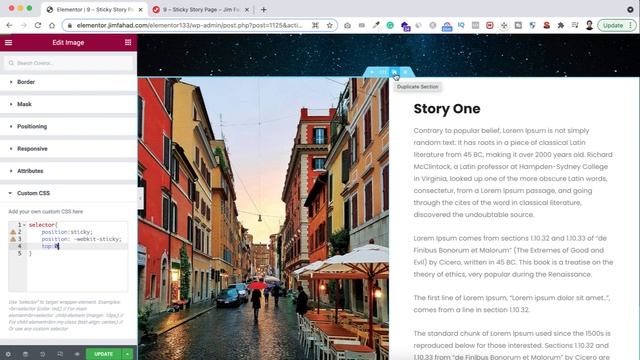Expand the Border section
The height and width of the screenshot is (360, 640).
point(69,82)
